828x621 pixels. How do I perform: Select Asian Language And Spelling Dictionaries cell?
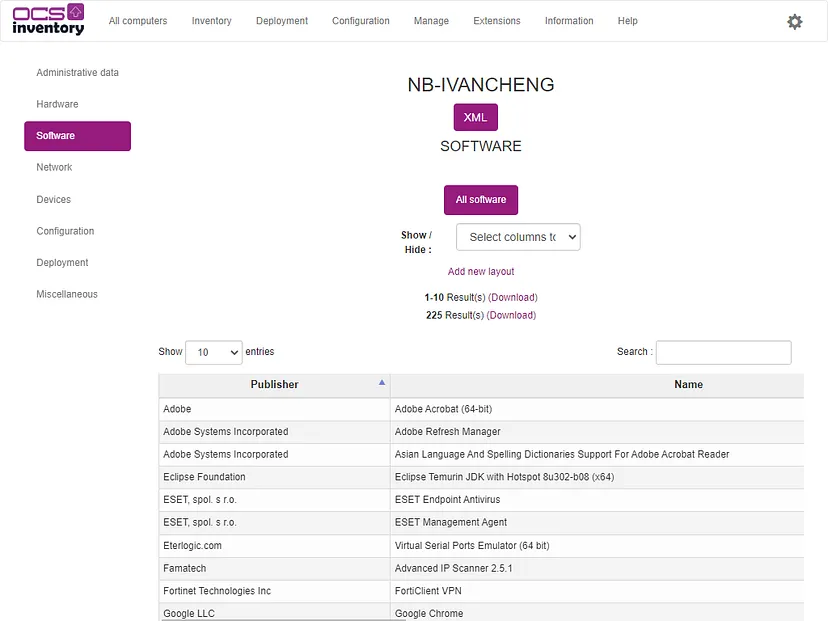pos(597,454)
